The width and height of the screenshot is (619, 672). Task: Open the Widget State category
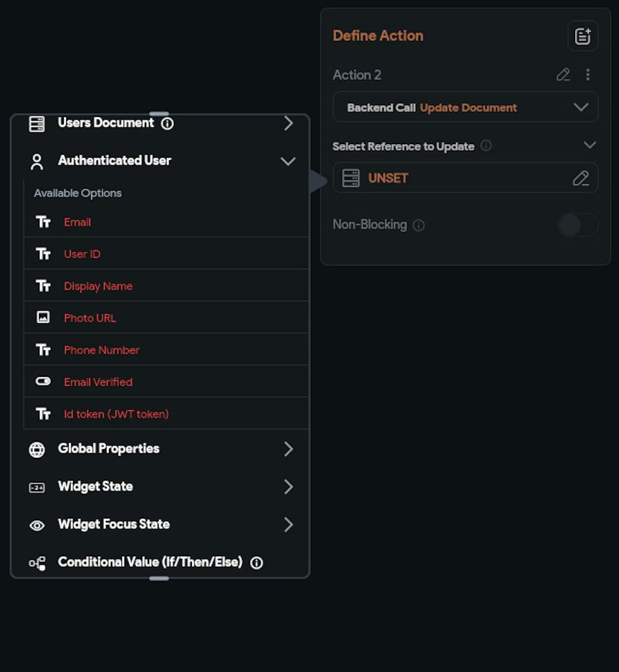[x=95, y=486]
